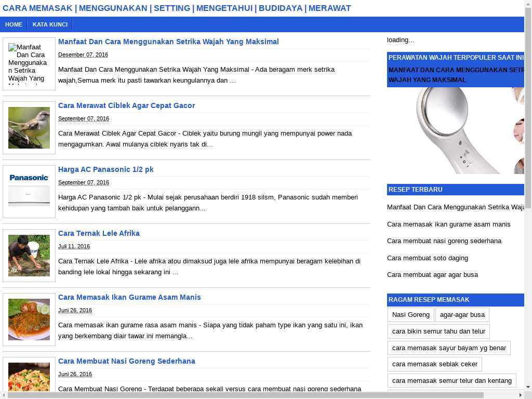Open sidebar link Cara membuat soto daging

428,258
